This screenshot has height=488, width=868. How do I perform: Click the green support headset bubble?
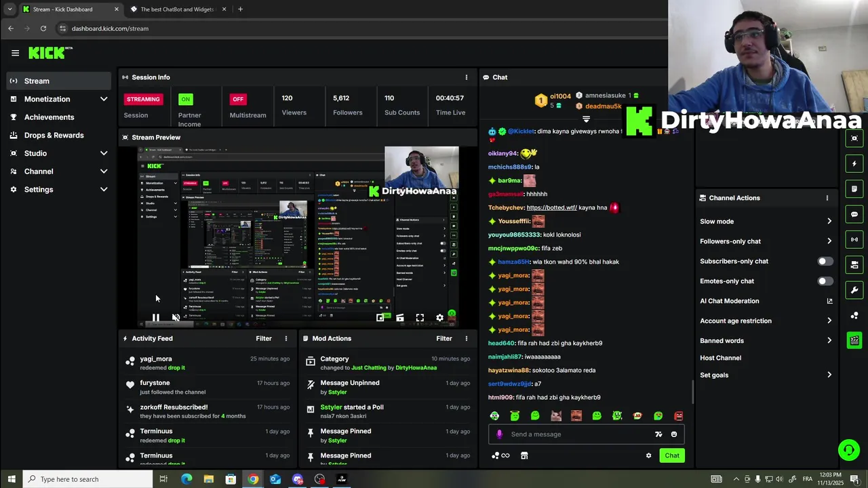click(x=848, y=450)
